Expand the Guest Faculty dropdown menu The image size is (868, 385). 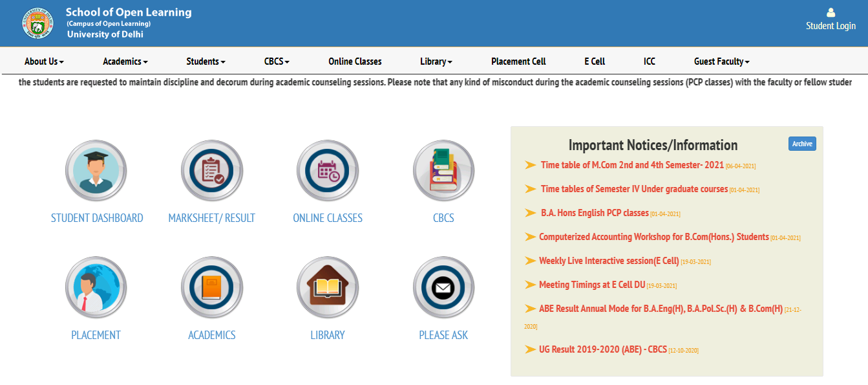(722, 61)
